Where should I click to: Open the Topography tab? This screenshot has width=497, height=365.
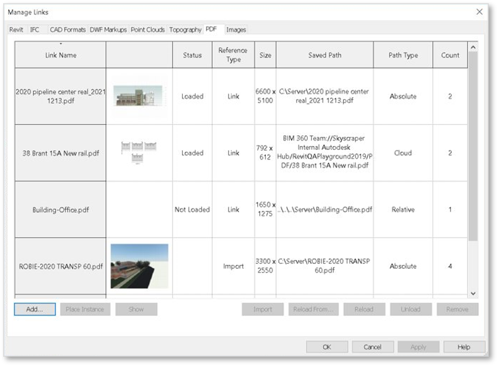185,30
